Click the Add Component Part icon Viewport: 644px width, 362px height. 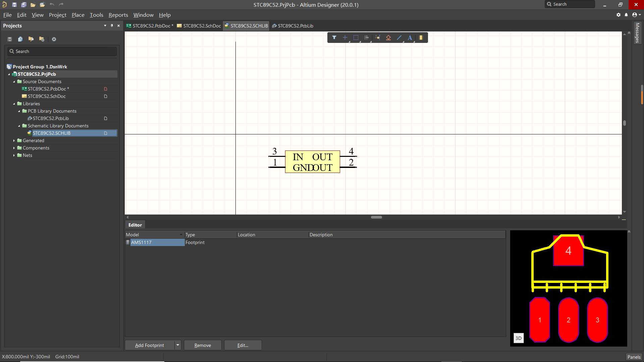[x=421, y=38]
